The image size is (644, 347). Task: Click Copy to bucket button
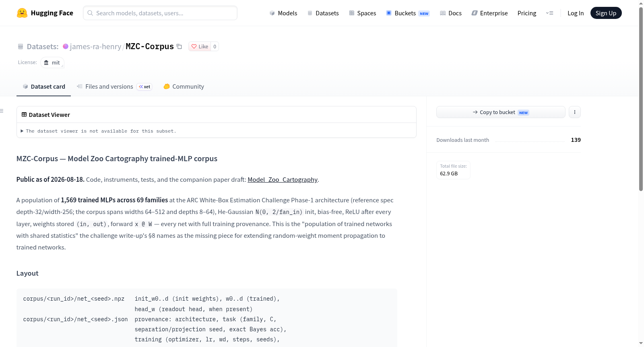point(501,112)
